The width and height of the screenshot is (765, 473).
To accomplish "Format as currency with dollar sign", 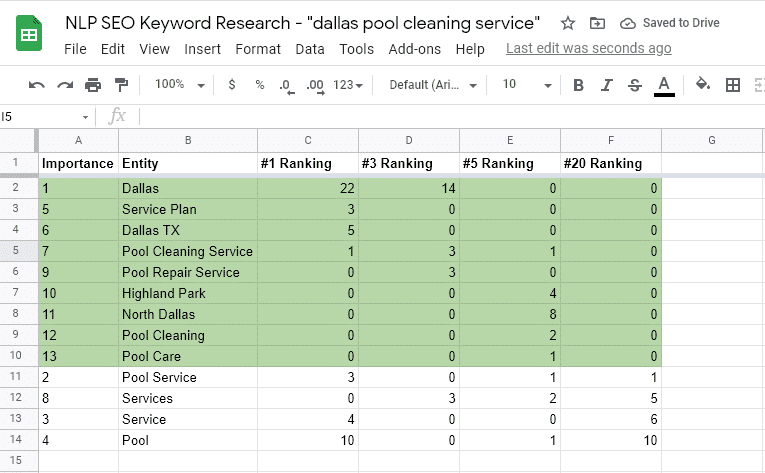I will 232,85.
